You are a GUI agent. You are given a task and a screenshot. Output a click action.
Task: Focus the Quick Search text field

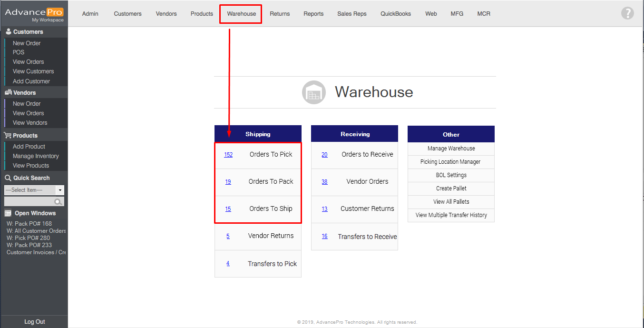tap(29, 202)
